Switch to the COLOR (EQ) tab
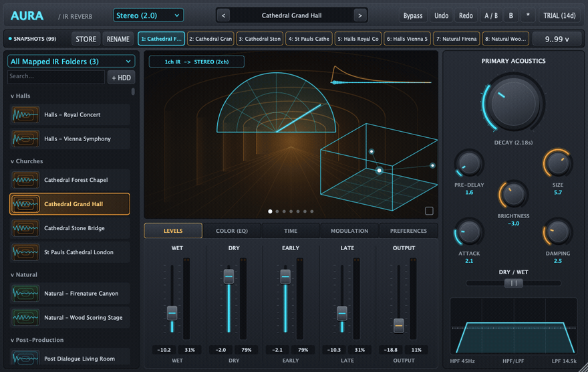This screenshot has width=588, height=372. click(x=232, y=231)
